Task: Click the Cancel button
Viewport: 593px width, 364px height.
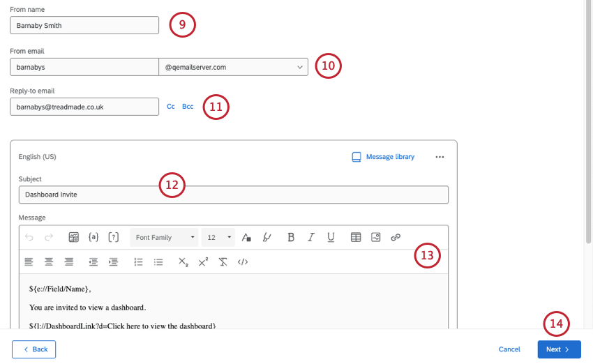Action: [x=509, y=349]
